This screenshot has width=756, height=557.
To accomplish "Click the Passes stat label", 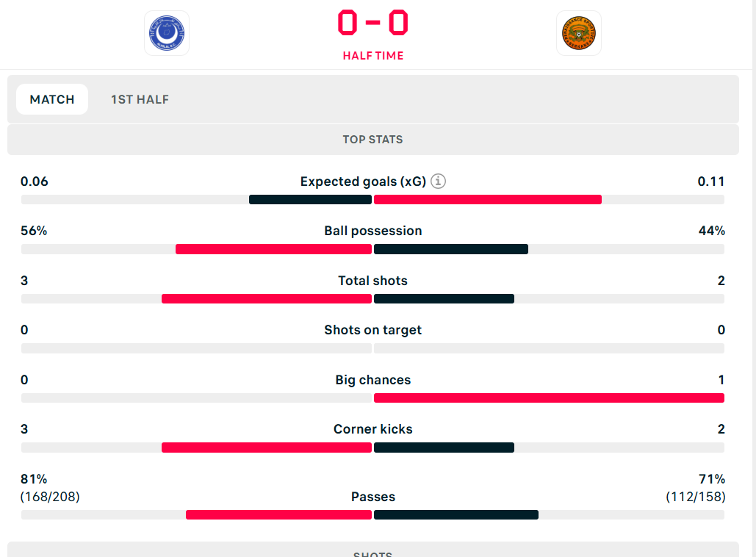I will [372, 497].
